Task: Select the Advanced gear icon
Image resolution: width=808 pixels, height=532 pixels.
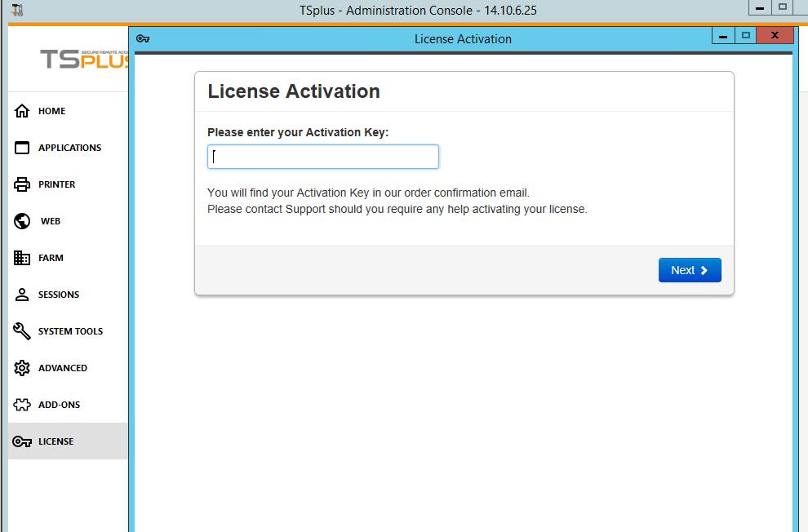Action: point(22,368)
